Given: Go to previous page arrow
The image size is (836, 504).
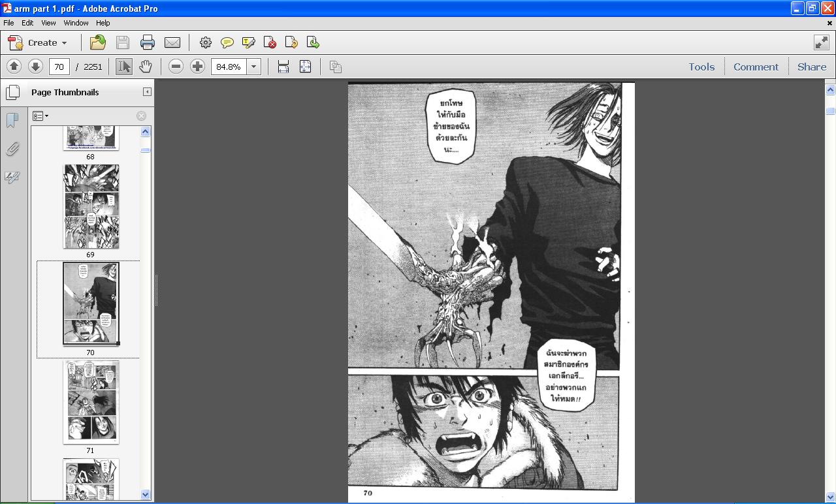Looking at the screenshot, I should 14,67.
